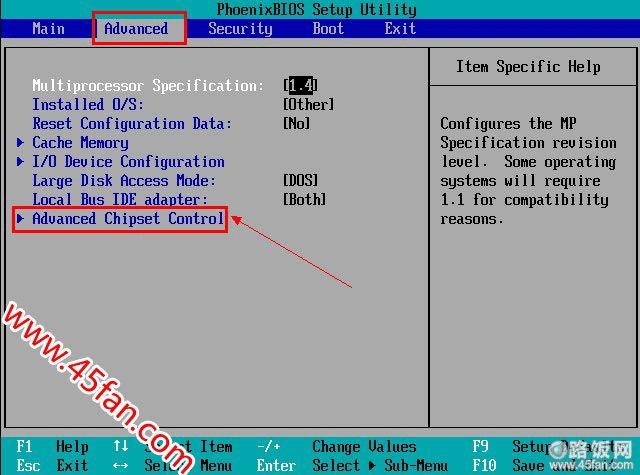This screenshot has width=640, height=475.
Task: Click the left/right arrows key hint
Action: click(x=121, y=465)
